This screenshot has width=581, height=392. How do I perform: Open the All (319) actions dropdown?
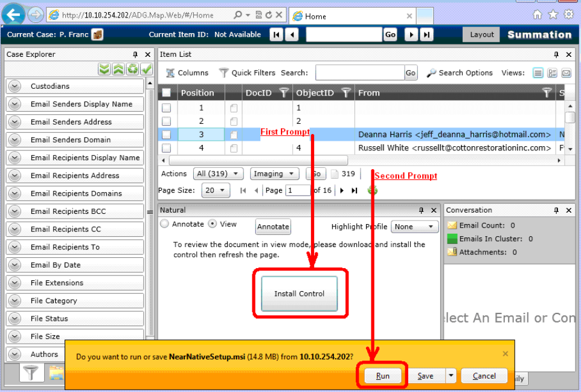[x=218, y=173]
